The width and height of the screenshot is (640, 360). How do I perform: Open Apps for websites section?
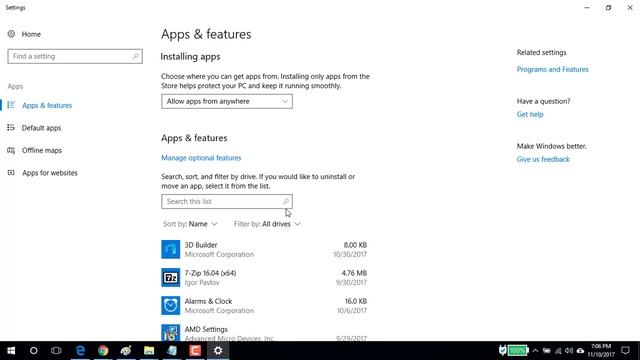[49, 173]
